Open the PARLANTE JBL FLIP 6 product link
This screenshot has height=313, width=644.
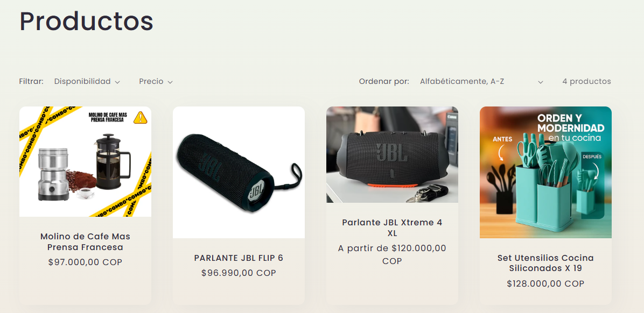coord(239,258)
